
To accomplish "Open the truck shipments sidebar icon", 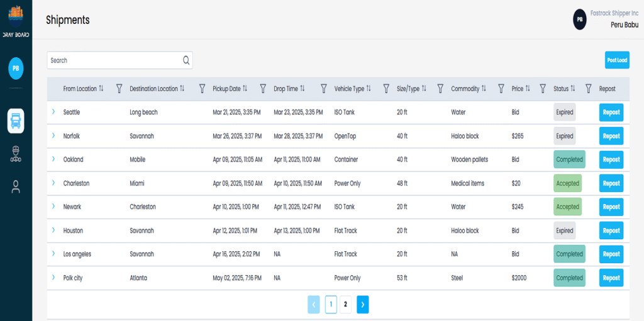I will coord(16,120).
